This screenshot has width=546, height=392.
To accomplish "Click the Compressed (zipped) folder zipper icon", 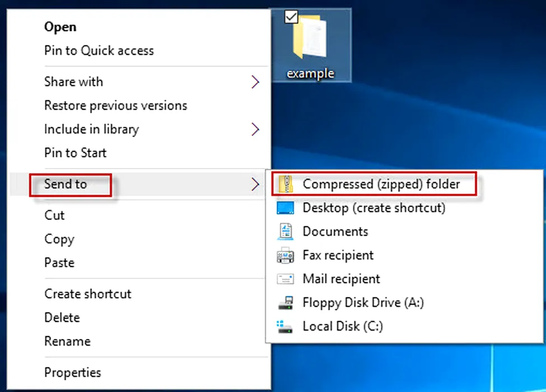I will [x=286, y=184].
